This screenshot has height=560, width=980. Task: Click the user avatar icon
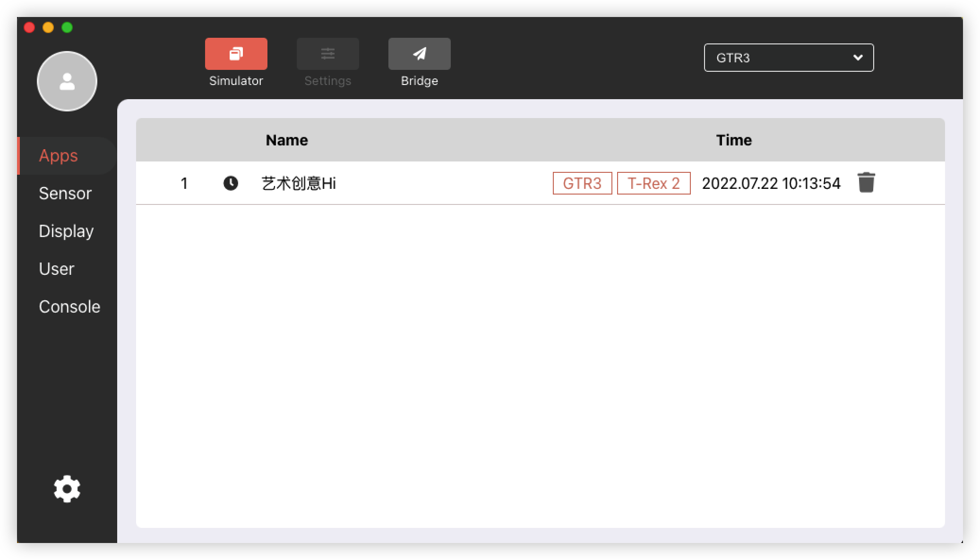pos(66,81)
